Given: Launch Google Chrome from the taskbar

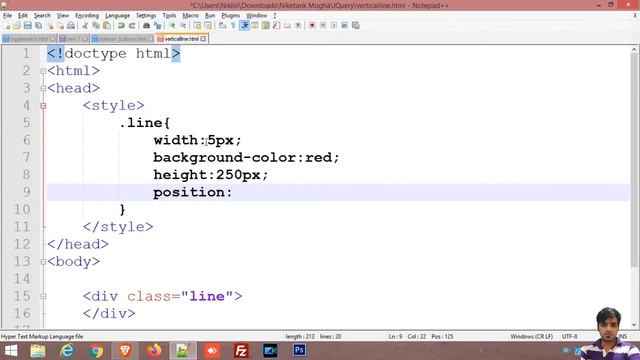Looking at the screenshot, I should click(96, 351).
